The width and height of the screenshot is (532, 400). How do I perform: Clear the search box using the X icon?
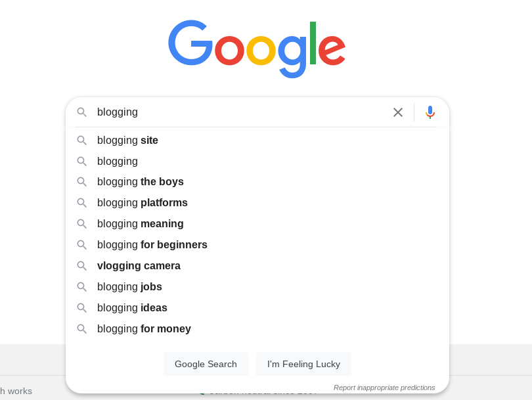point(398,112)
